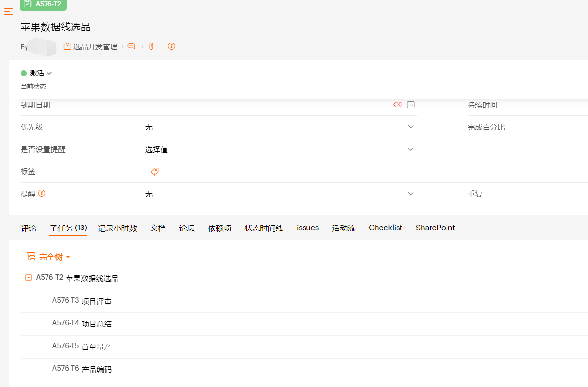Open the calendar date picker
588x387 pixels.
pos(411,105)
